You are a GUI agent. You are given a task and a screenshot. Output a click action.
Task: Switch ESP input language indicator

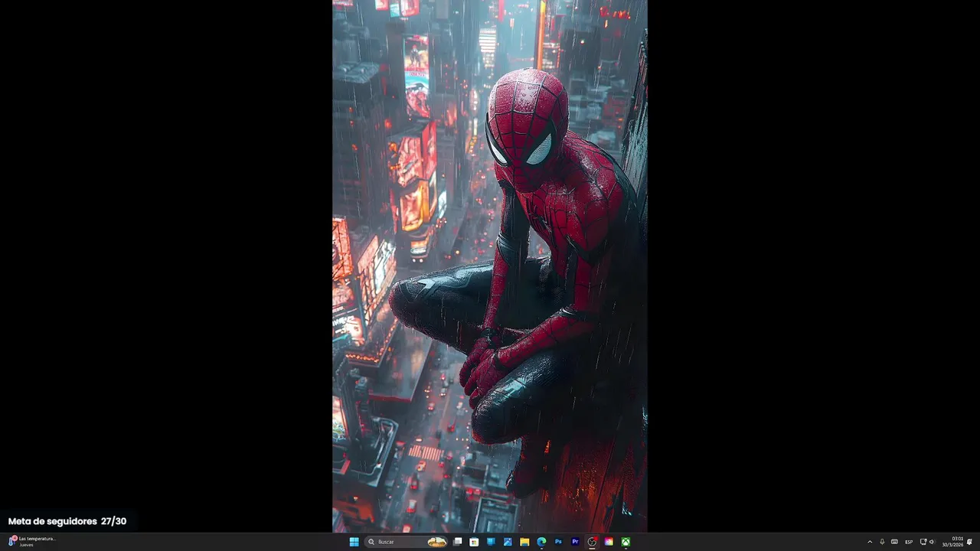[x=909, y=542]
